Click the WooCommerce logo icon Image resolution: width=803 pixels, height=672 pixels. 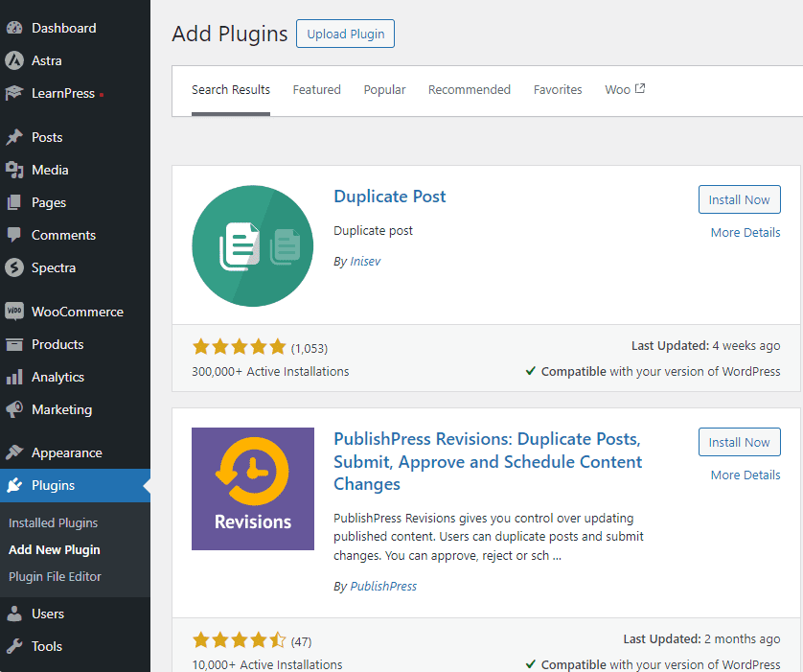pyautogui.click(x=14, y=312)
